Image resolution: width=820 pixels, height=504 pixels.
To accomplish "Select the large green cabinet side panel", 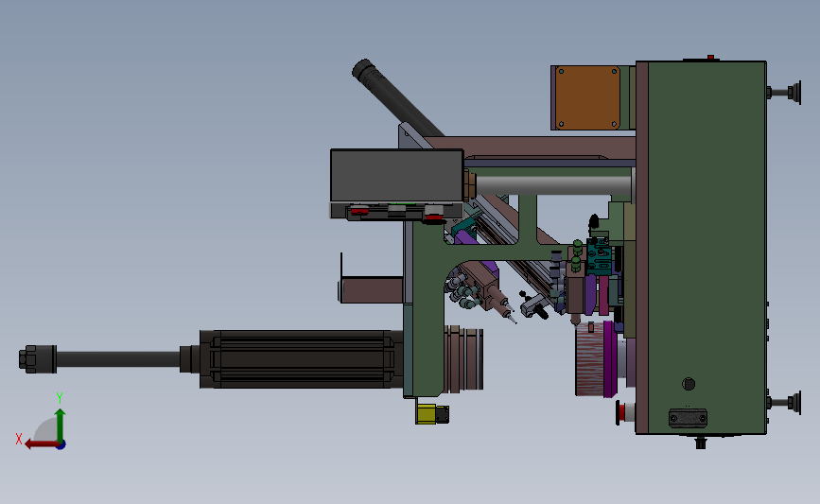I will point(707,248).
